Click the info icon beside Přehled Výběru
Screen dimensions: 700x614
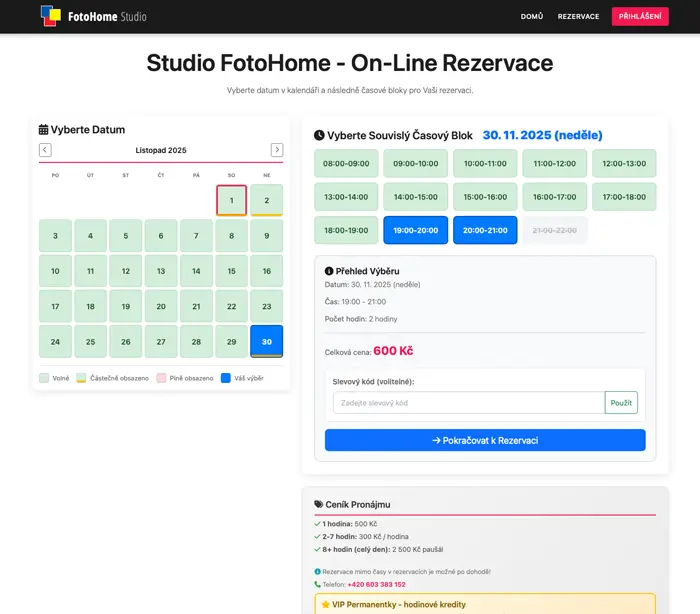(x=329, y=271)
